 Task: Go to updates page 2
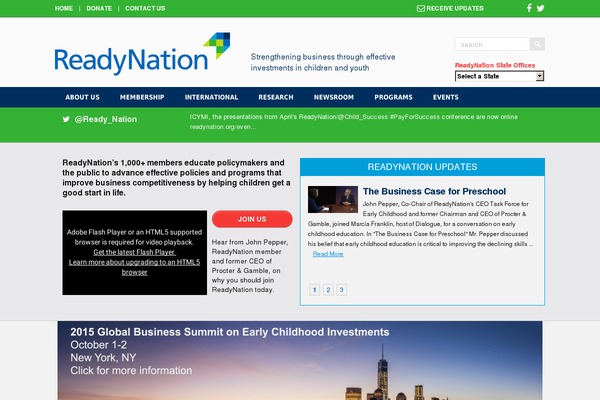point(328,290)
